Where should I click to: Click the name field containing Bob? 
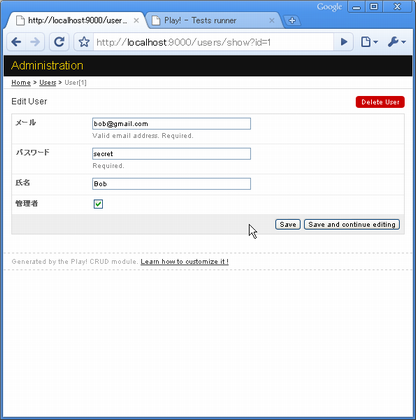171,184
